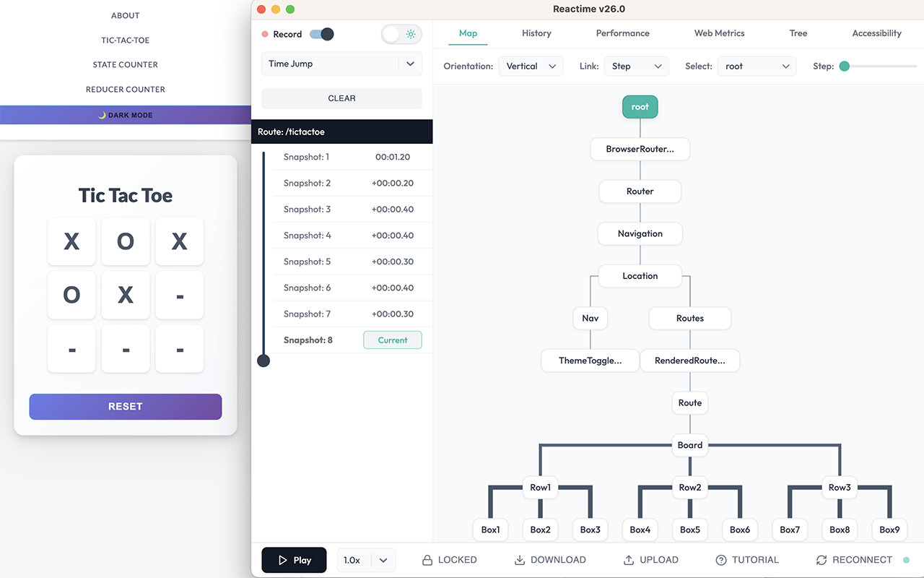Image resolution: width=924 pixels, height=578 pixels.
Task: Toggle the Record switch
Action: (x=322, y=34)
